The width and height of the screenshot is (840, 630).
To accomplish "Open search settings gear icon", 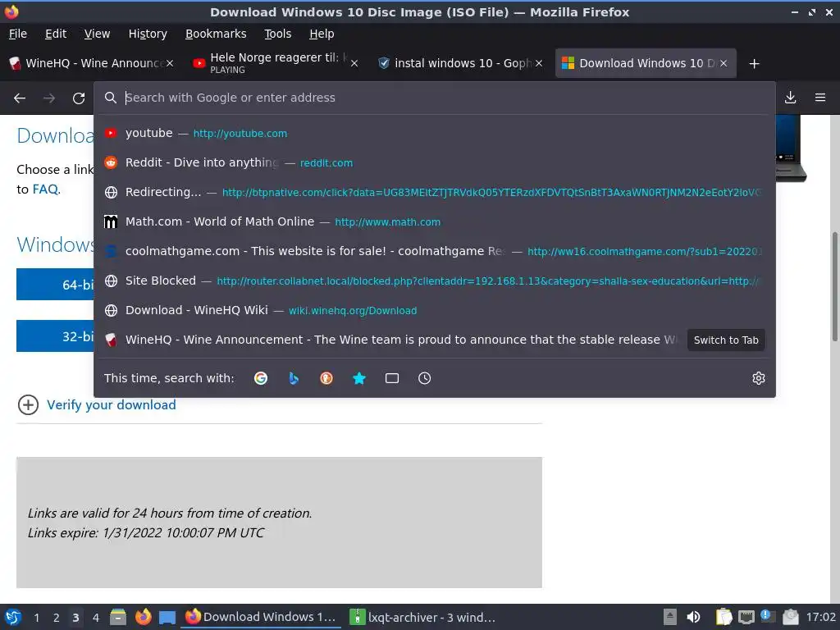I will pyautogui.click(x=759, y=378).
